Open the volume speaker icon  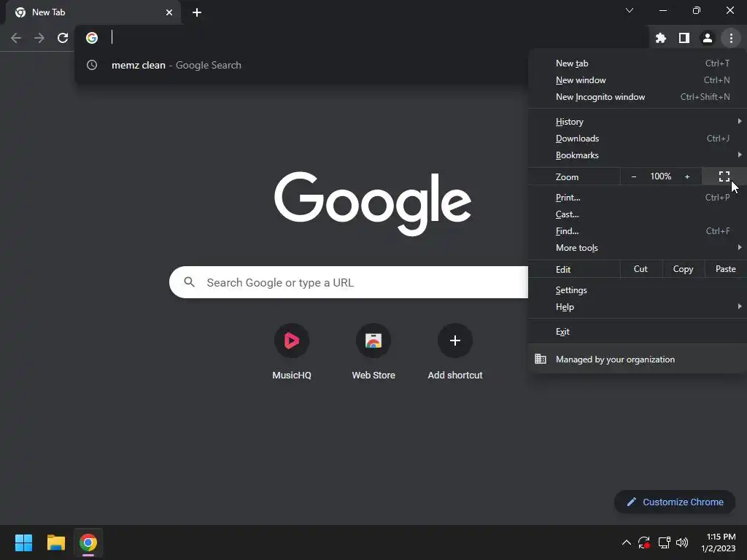[682, 542]
